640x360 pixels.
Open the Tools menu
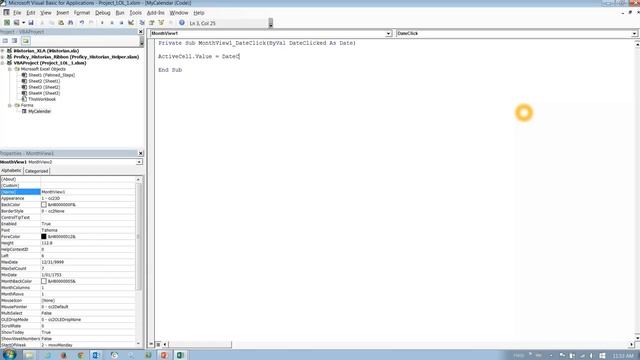click(136, 13)
